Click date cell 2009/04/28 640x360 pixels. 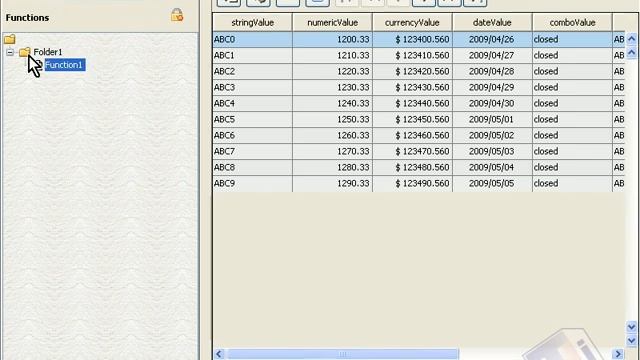tap(492, 71)
